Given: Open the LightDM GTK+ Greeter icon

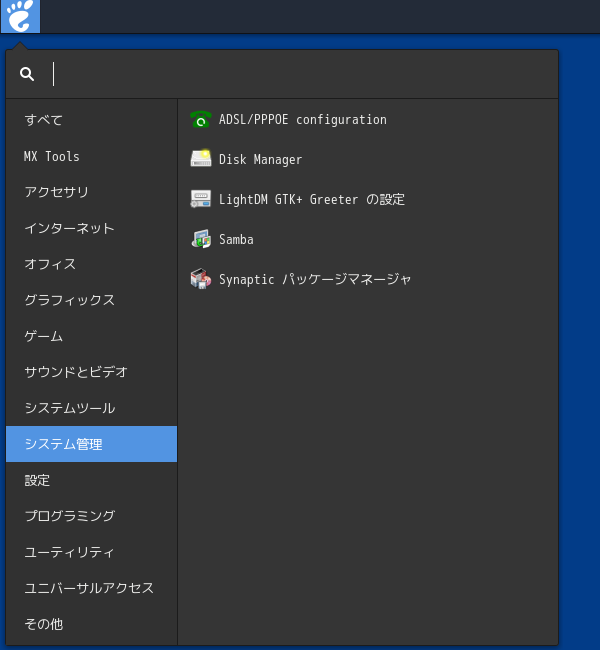Looking at the screenshot, I should [x=201, y=199].
